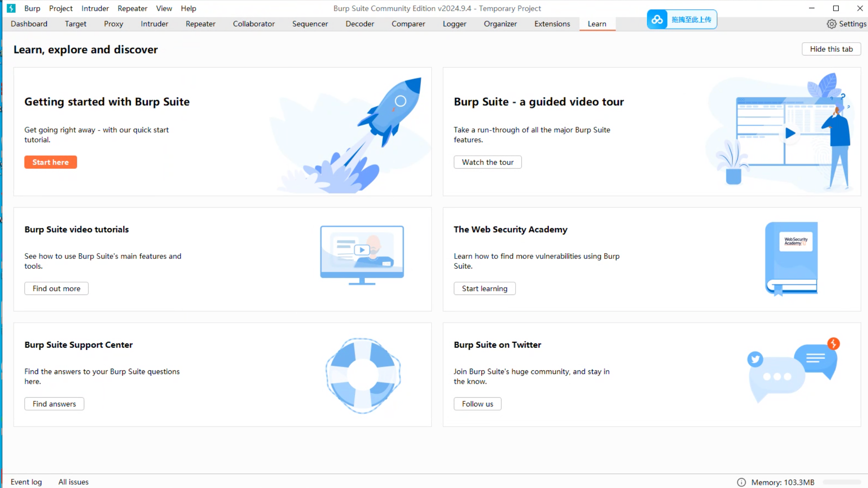Switch to the Proxy tab
This screenshot has width=868, height=488.
(113, 24)
